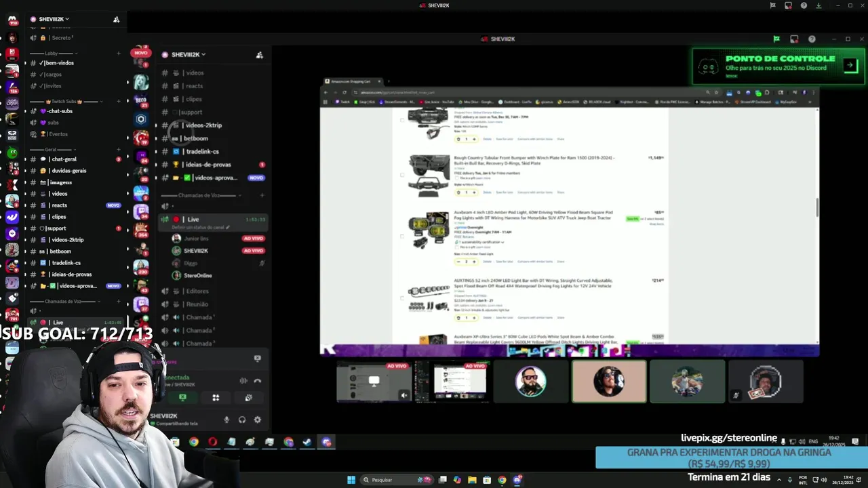Open the Windows Start menu

point(351,480)
